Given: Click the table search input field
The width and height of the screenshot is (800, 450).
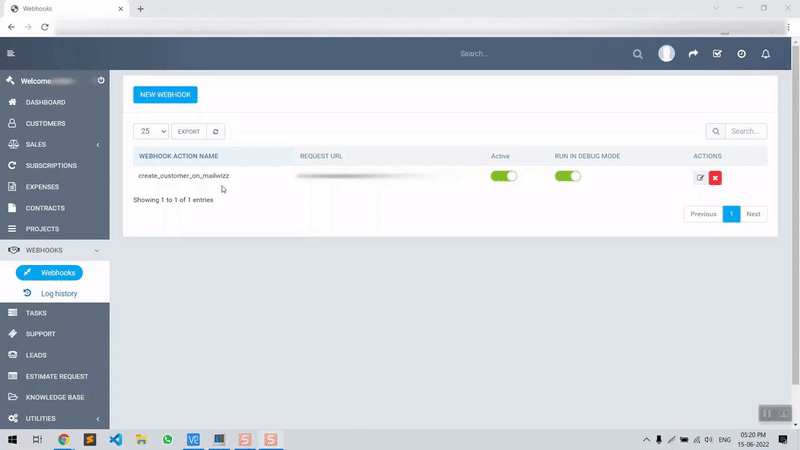Looking at the screenshot, I should [746, 131].
